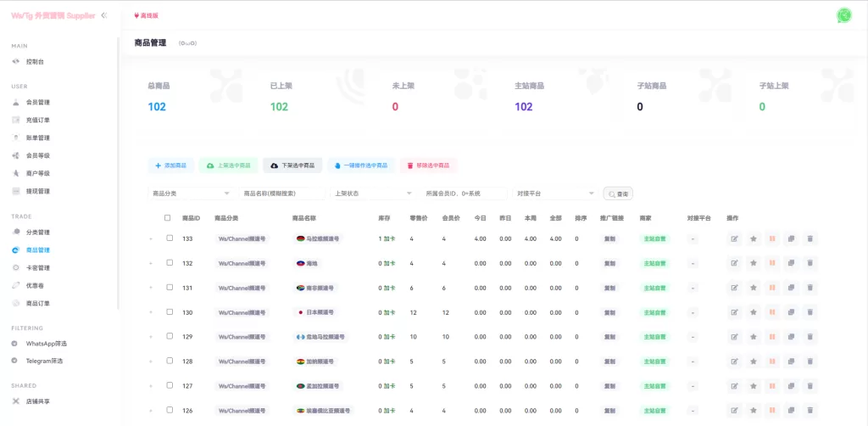This screenshot has height=426, width=868.
Task: Click the trash icon for product 133
Action: [810, 238]
